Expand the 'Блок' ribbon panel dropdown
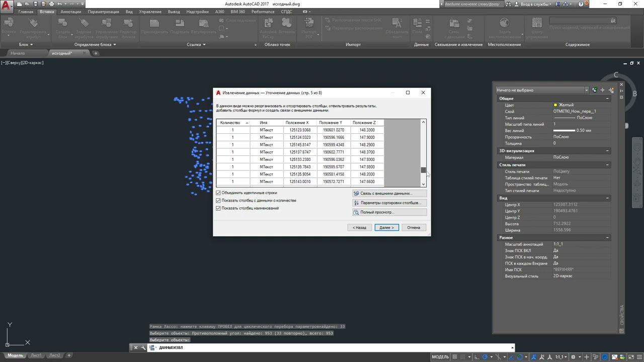Viewport: 644px width, 362px height. [25, 45]
